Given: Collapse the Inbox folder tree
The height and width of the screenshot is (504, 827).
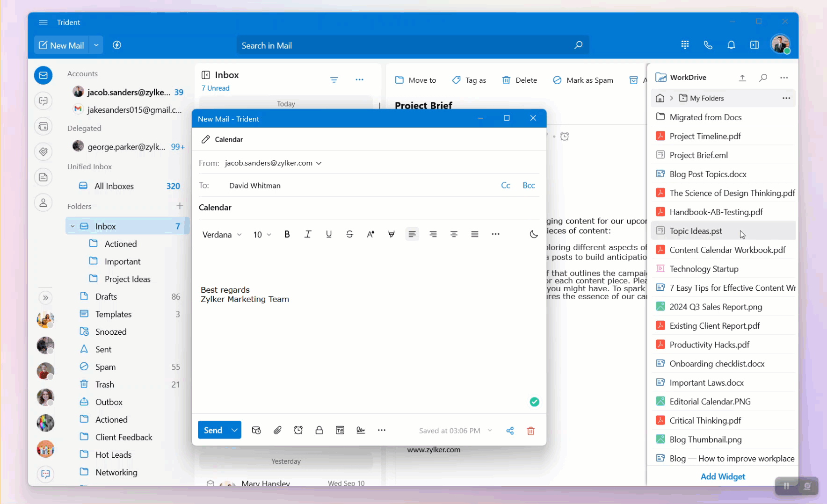Looking at the screenshot, I should tap(73, 226).
